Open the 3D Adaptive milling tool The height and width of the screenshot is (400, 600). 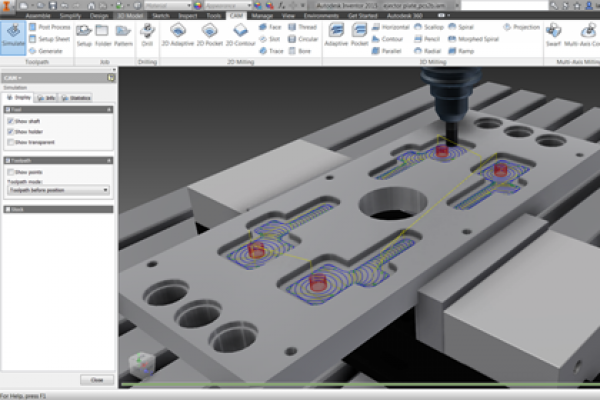(336, 37)
